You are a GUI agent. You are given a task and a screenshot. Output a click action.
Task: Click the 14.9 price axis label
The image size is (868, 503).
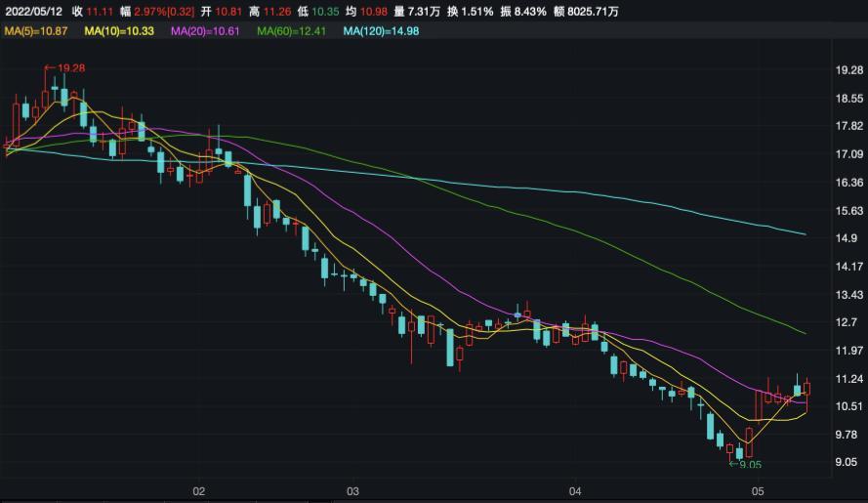846,239
